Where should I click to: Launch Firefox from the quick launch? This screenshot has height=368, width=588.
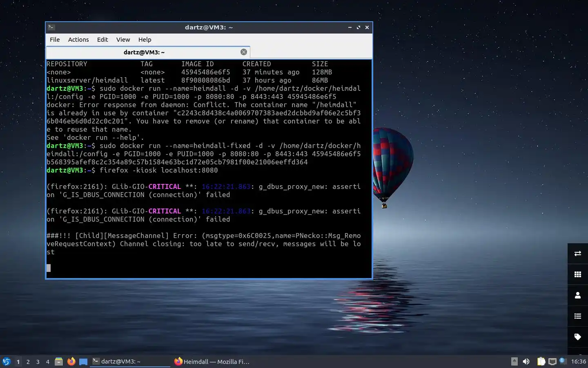71,361
